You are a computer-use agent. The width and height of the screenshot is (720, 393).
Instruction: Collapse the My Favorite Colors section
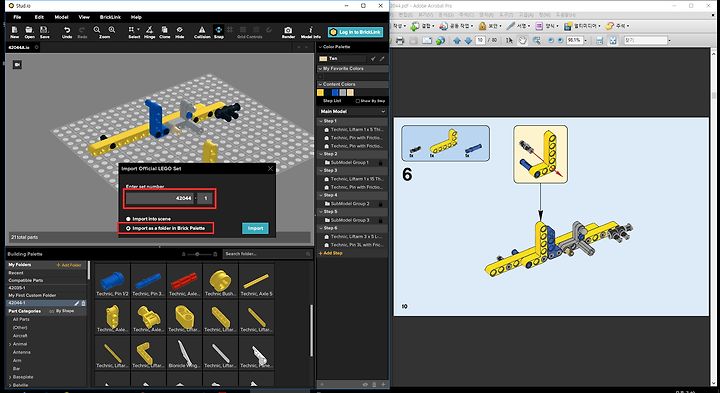[x=320, y=68]
